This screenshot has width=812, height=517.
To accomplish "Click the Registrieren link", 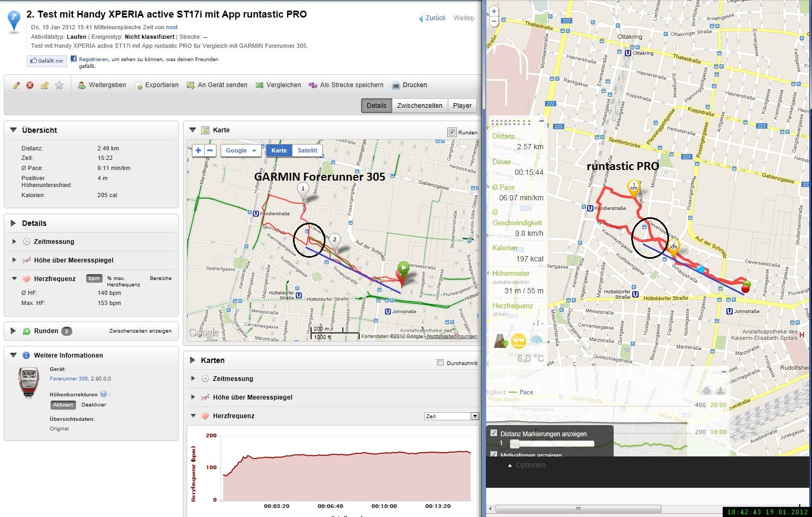I will click(94, 60).
